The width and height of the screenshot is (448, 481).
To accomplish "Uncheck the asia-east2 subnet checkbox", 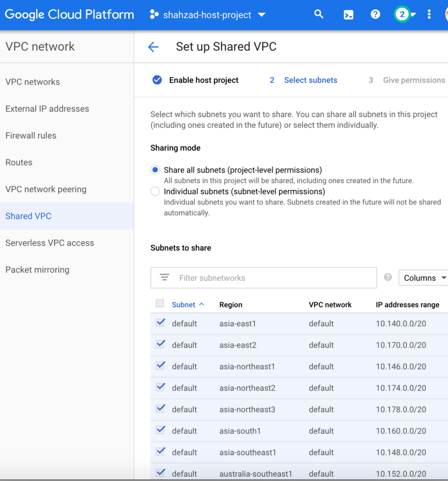I will (x=160, y=344).
